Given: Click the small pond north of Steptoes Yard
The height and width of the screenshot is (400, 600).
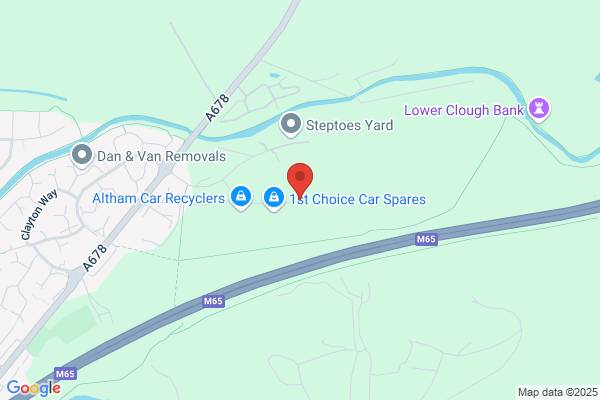Looking at the screenshot, I should point(274,75).
